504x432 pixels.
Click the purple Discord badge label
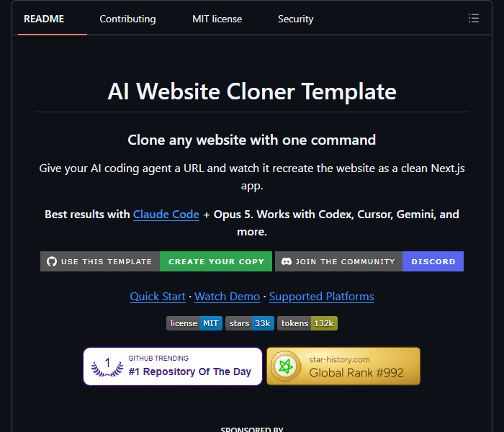click(x=433, y=261)
